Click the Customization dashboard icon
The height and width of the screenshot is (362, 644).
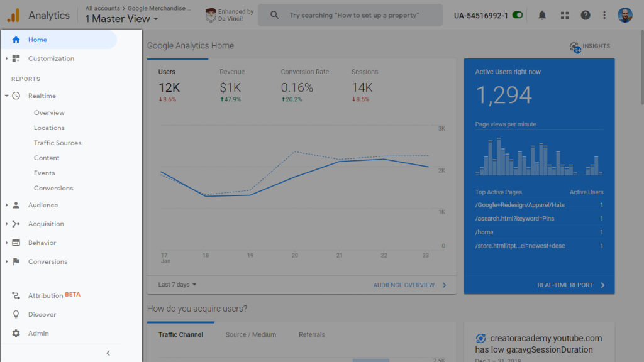[16, 58]
